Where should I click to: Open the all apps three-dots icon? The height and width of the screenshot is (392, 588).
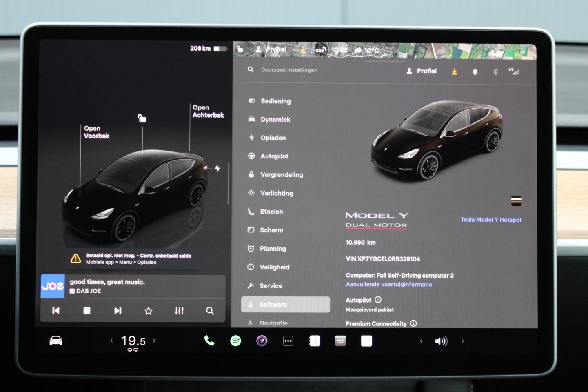point(288,341)
